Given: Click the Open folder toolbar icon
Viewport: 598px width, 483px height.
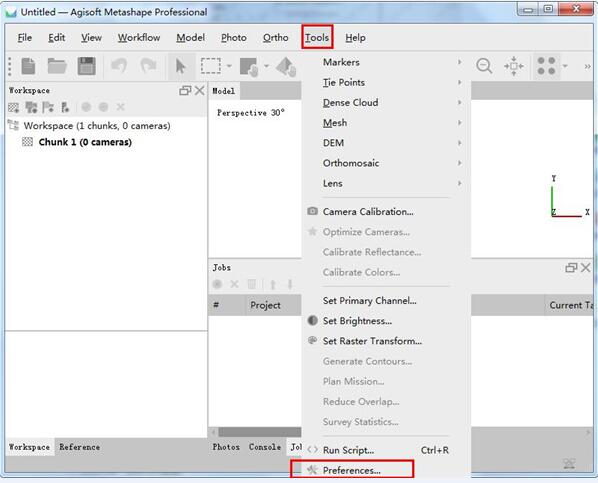Looking at the screenshot, I should pos(57,66).
